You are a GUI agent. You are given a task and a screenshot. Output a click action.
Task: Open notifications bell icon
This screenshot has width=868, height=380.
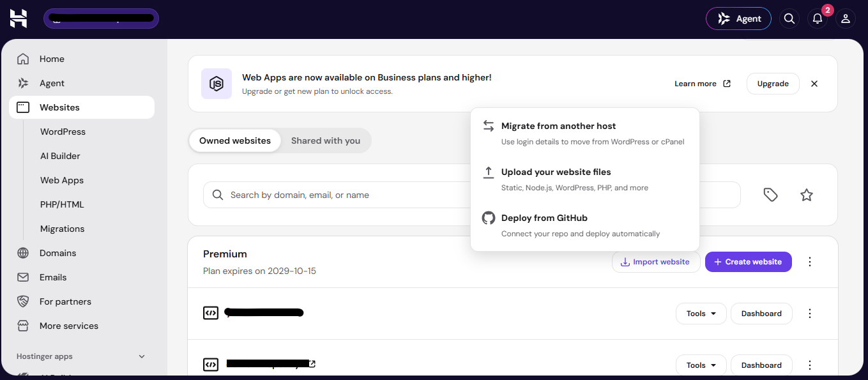(818, 19)
